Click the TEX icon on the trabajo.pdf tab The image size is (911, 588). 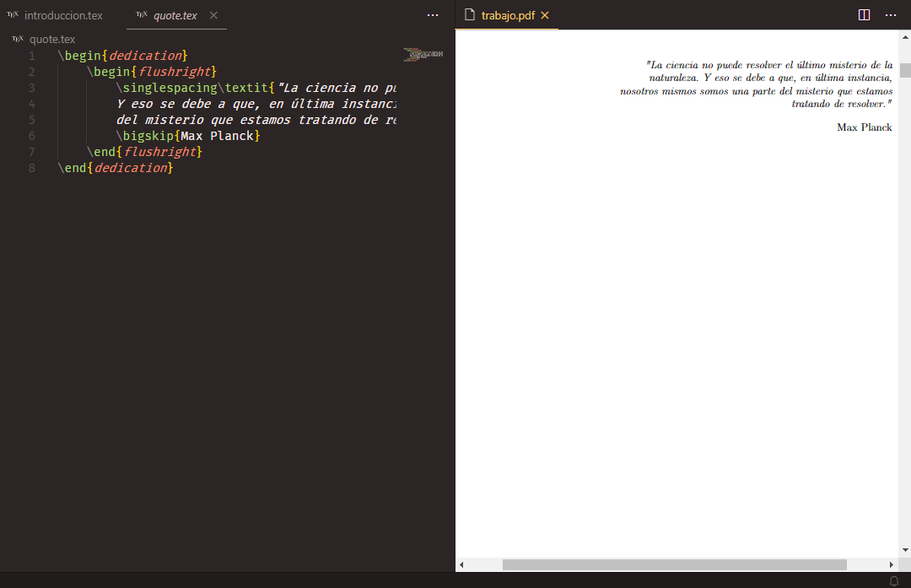(x=471, y=14)
